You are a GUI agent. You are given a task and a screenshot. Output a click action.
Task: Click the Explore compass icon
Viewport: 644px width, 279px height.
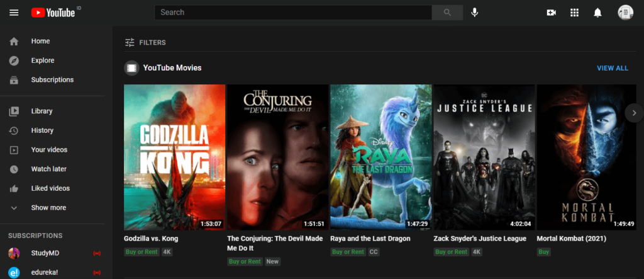point(14,60)
